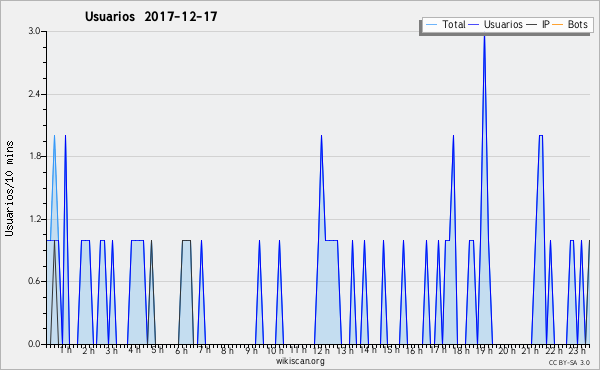
Task: Click the light blue Total legend line
Action: pos(431,25)
